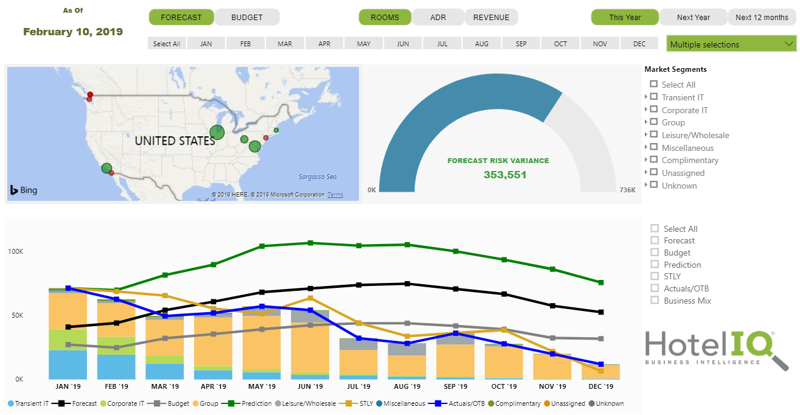Filter by DEC month
This screenshot has width=800, height=415.
click(x=639, y=44)
